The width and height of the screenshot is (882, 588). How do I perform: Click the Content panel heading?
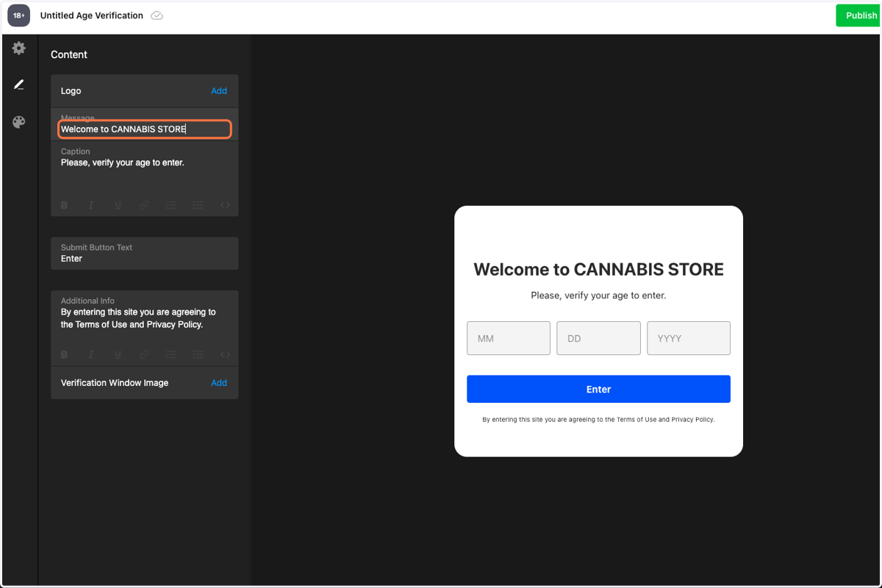(69, 54)
